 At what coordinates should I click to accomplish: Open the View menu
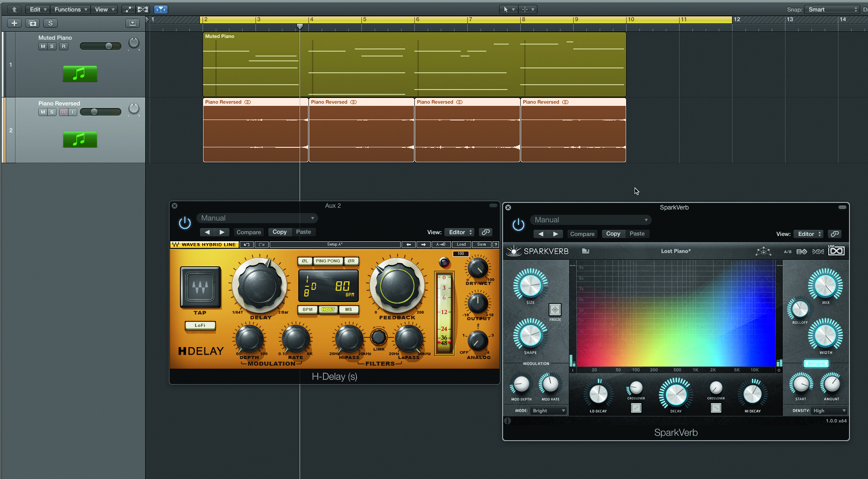[x=104, y=9]
